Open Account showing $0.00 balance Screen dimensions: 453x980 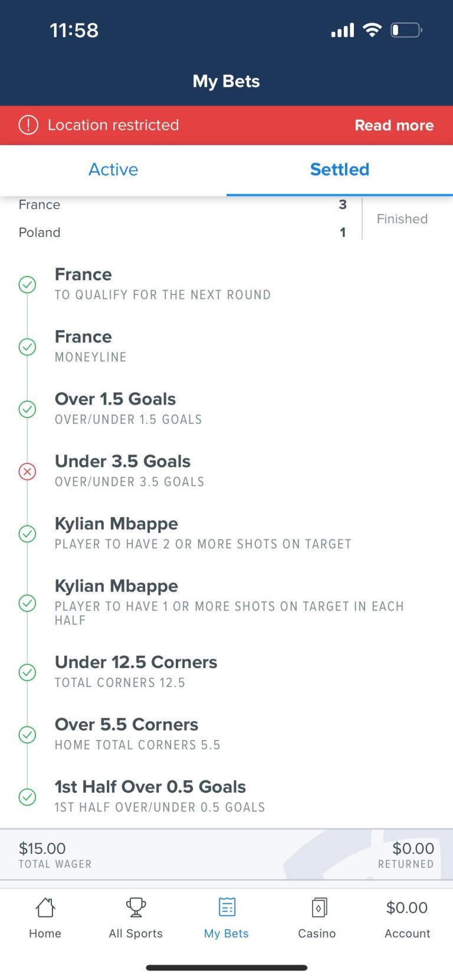click(407, 917)
